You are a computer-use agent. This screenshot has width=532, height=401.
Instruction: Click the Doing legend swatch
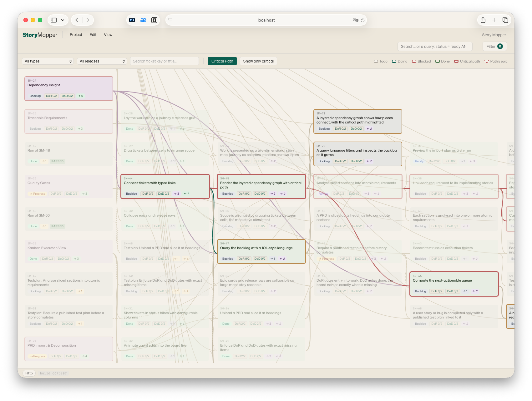pyautogui.click(x=394, y=61)
